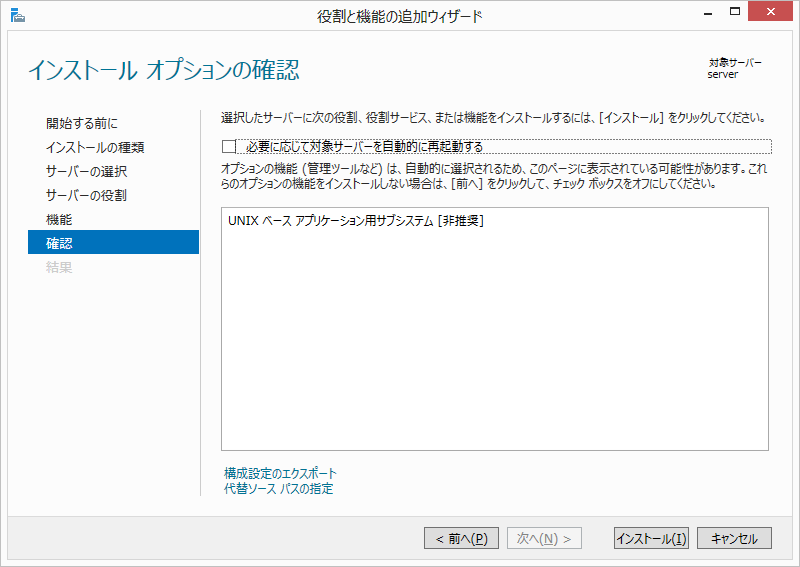Go to the 開始する前に step

[82, 124]
